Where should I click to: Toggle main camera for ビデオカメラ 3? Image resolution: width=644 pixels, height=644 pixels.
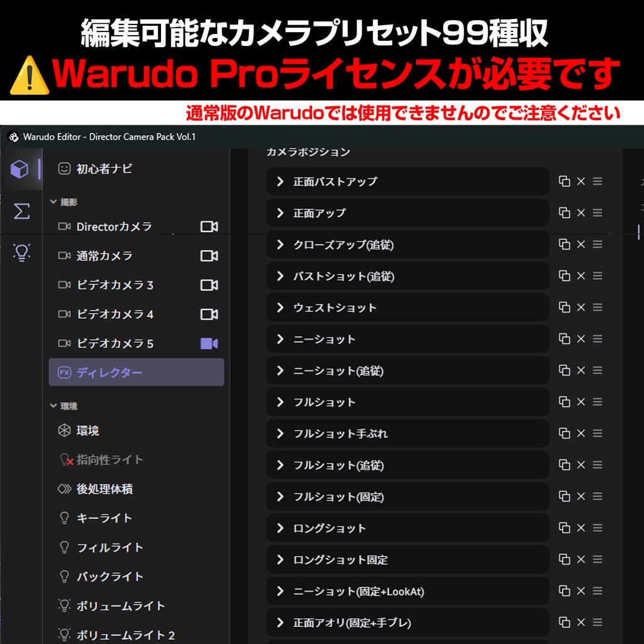pos(209,285)
